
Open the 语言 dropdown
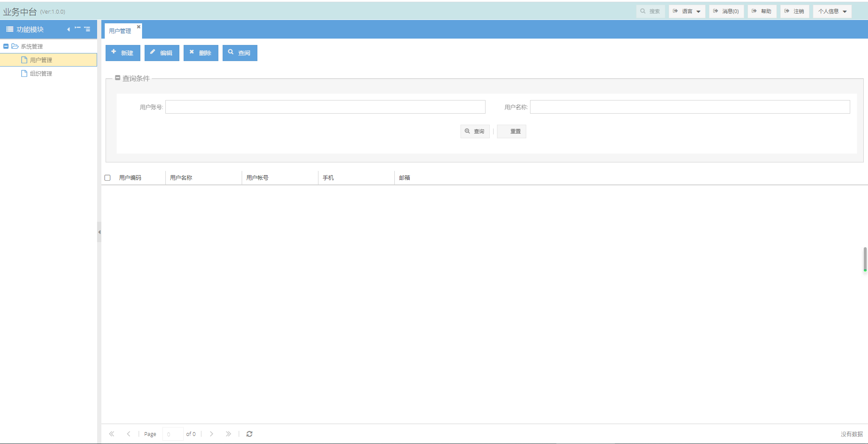687,11
